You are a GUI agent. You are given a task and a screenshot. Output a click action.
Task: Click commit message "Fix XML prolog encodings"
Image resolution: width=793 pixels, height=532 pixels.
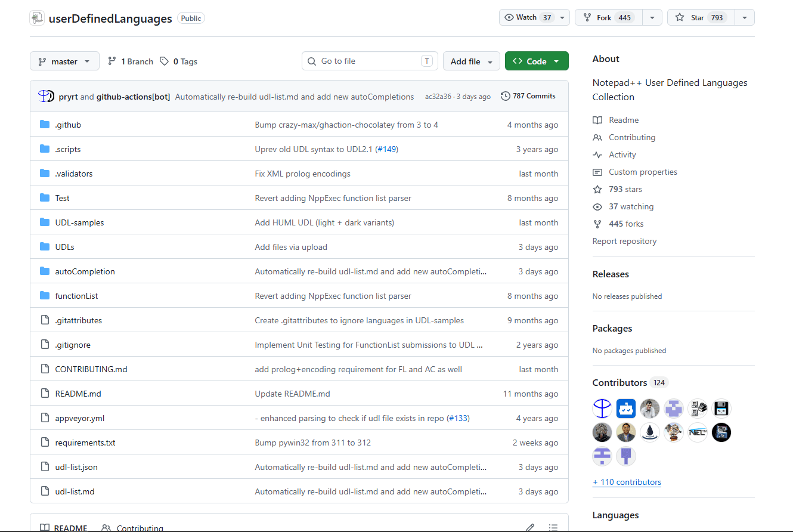point(302,174)
